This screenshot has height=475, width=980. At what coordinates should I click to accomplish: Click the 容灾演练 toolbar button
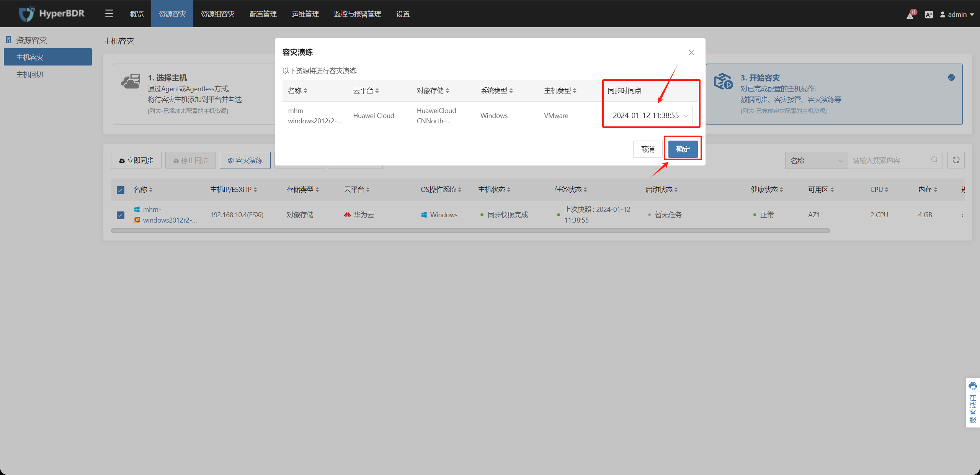(245, 160)
